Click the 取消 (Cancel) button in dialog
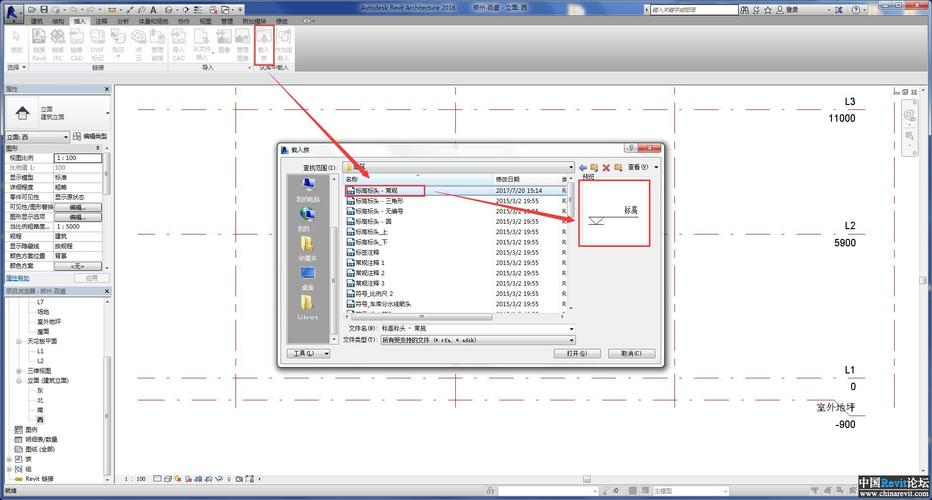Viewport: 932px width, 500px height. (x=631, y=353)
